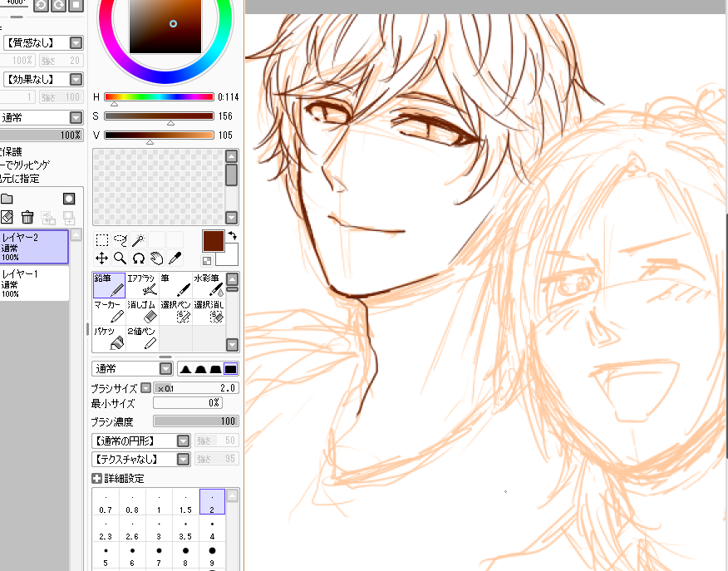This screenshot has width=728, height=571.
Task: Select the 筆 brush tool
Action: [176, 285]
